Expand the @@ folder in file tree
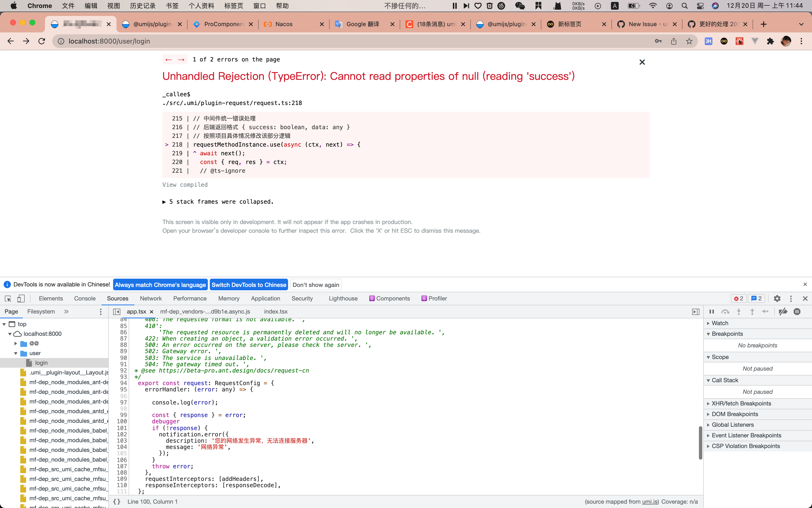 click(15, 343)
